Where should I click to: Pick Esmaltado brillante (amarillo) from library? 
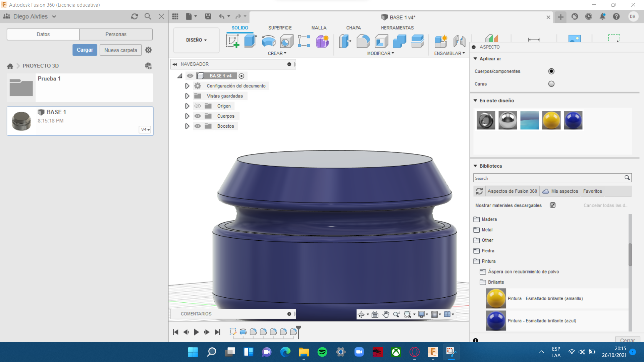(557, 298)
